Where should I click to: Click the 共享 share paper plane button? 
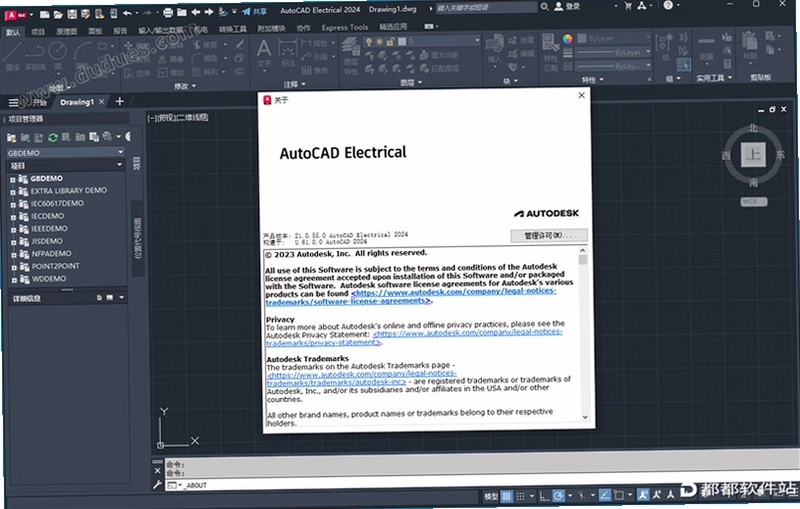254,11
